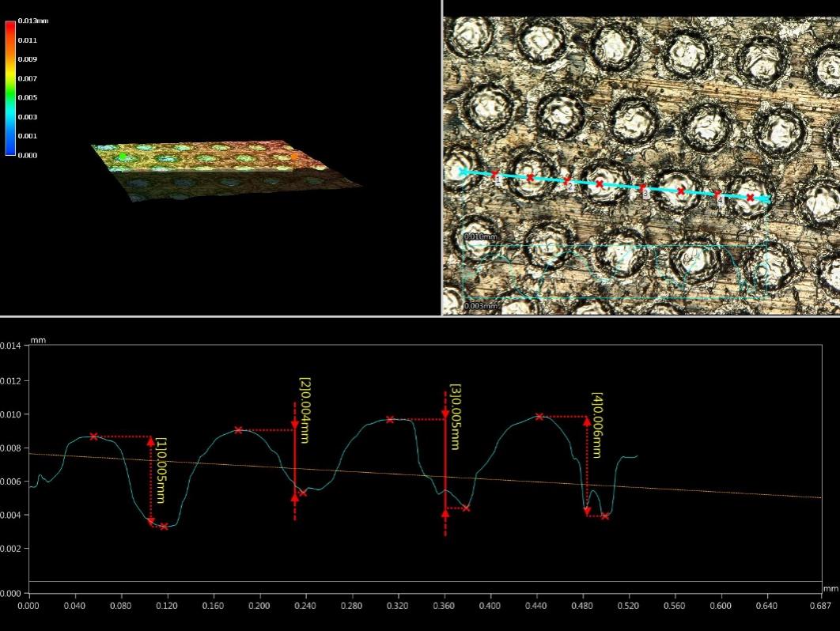Click the orange marker on the 3D surface

(294, 157)
